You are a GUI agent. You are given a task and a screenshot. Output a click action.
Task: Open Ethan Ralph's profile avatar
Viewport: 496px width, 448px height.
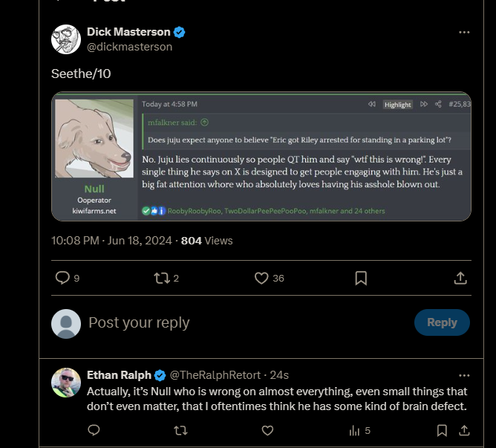coord(66,383)
